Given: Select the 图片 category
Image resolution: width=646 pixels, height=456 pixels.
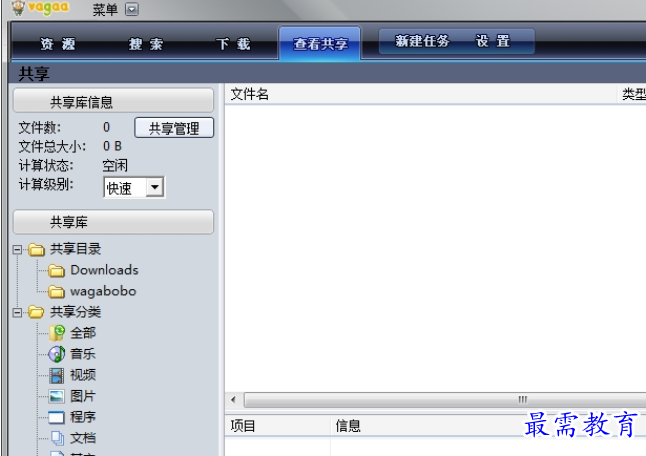Looking at the screenshot, I should click(83, 396).
